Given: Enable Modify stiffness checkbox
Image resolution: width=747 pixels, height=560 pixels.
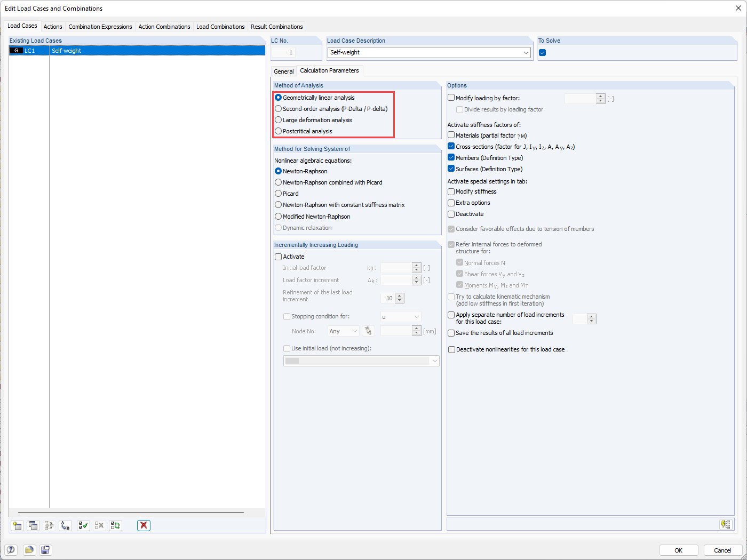Looking at the screenshot, I should click(451, 191).
